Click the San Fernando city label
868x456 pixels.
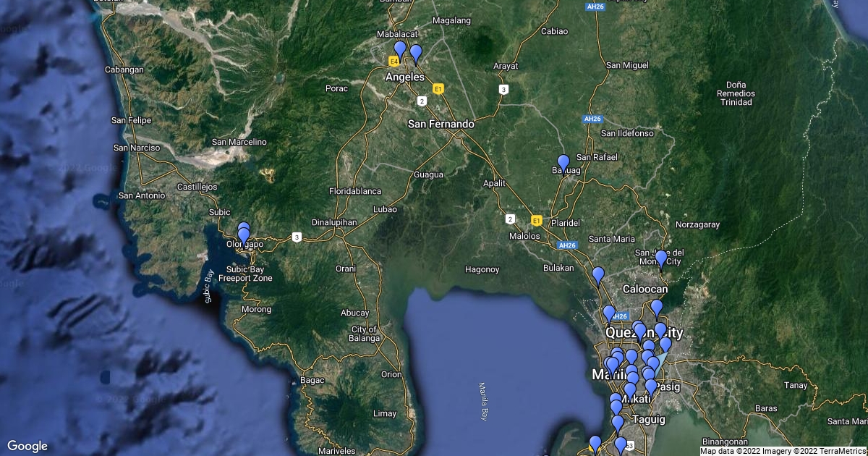coord(441,124)
